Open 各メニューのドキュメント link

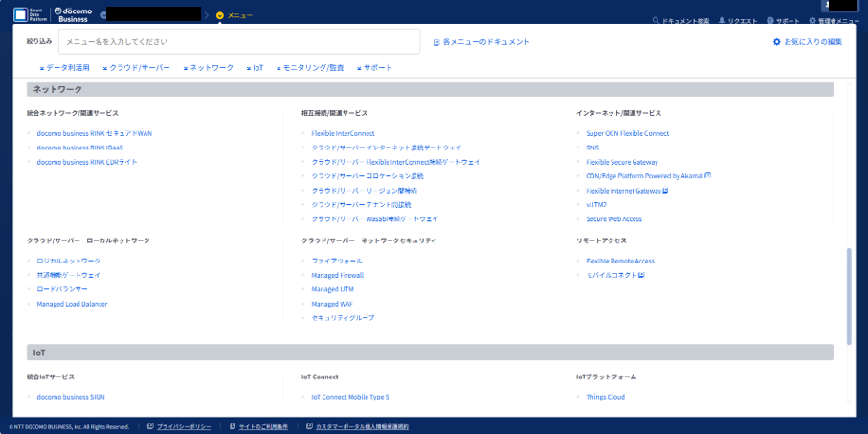[481, 42]
